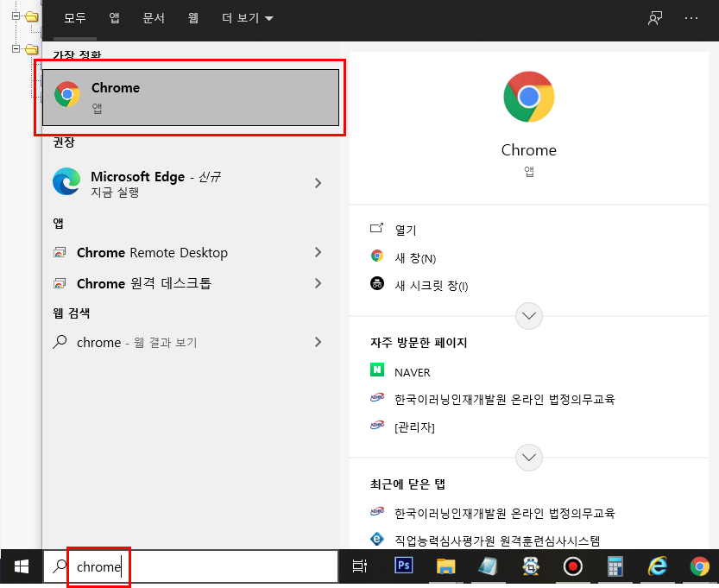
Task: Expand the Chrome Remote Desktop result arrow
Action: tap(319, 252)
